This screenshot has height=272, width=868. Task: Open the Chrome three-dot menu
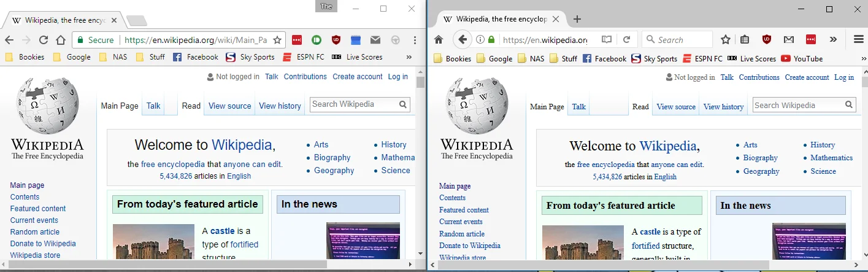click(x=415, y=40)
